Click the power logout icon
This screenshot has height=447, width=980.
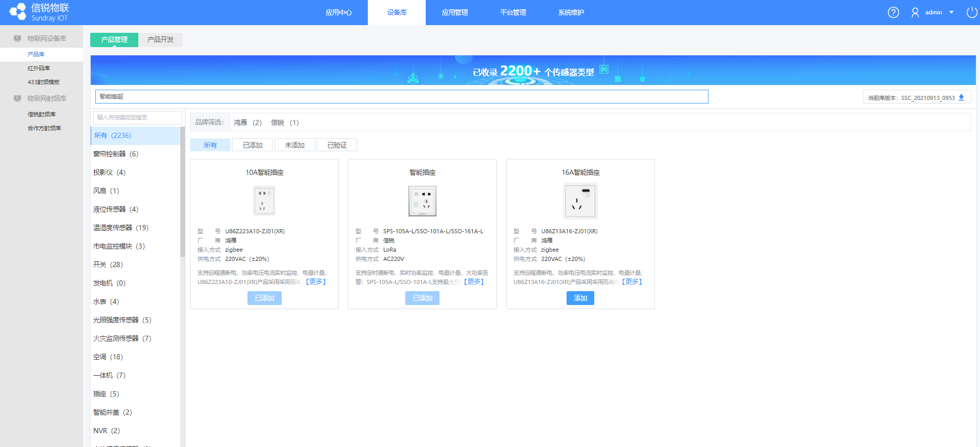tap(971, 12)
